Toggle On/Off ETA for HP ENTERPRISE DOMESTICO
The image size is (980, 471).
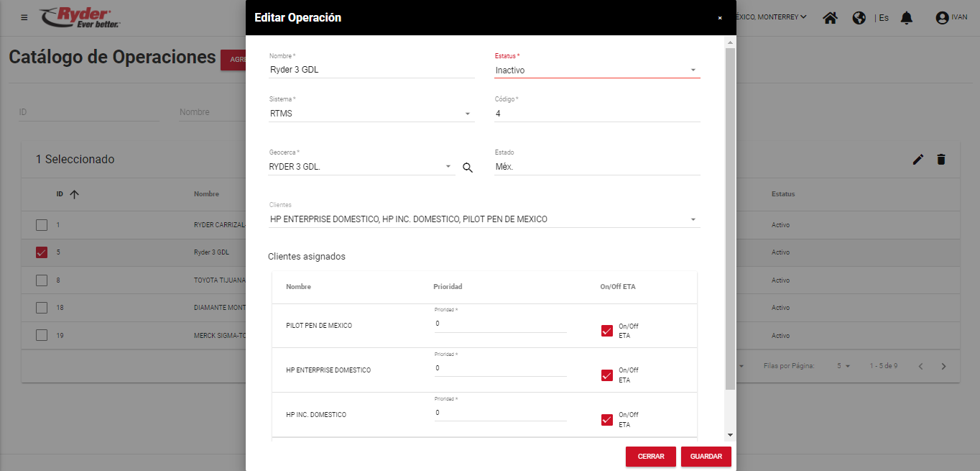(607, 375)
